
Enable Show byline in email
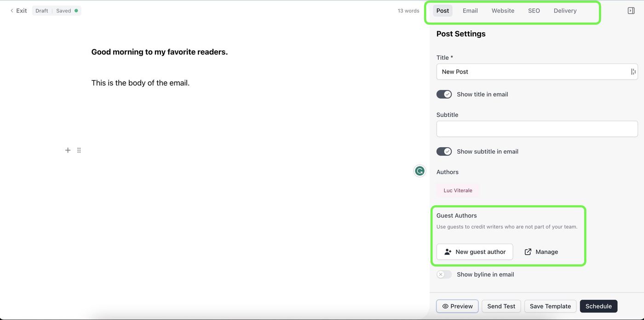(x=444, y=274)
